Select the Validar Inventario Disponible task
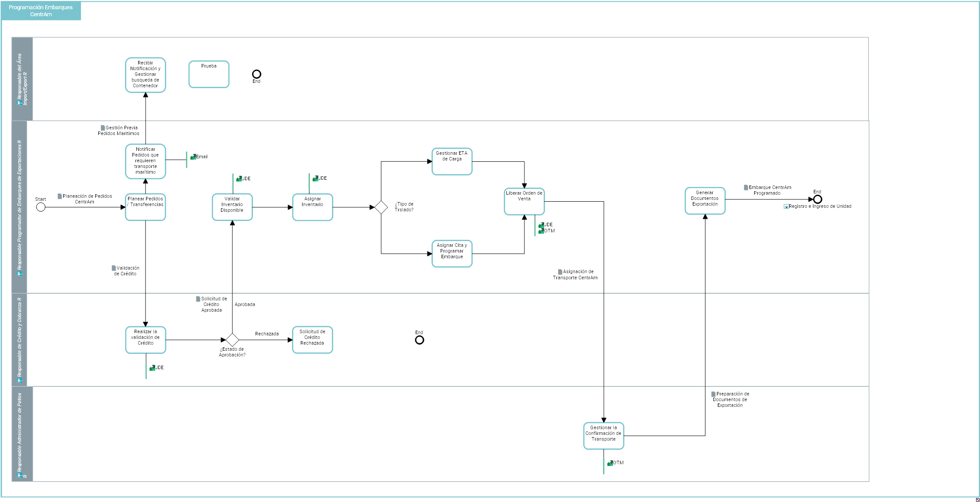 coord(232,207)
